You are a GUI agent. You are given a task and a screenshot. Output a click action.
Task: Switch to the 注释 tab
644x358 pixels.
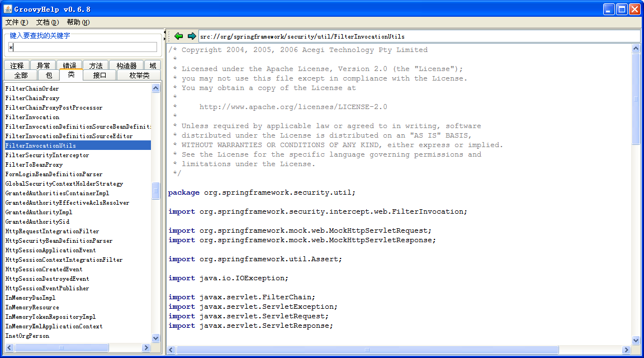pos(17,65)
